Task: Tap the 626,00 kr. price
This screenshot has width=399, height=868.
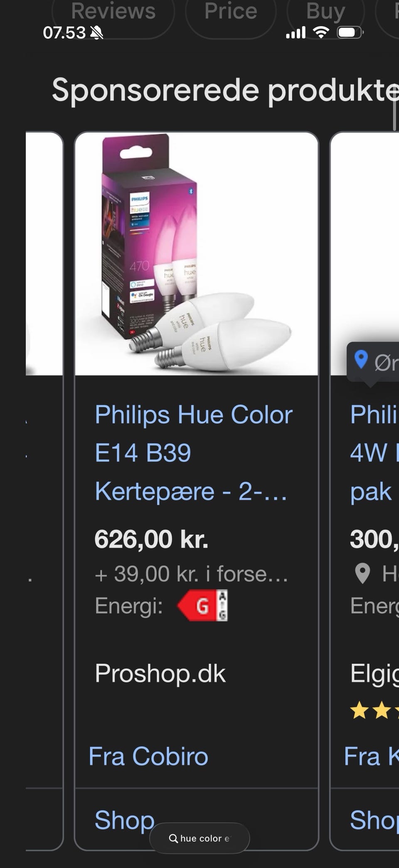Action: [x=151, y=539]
